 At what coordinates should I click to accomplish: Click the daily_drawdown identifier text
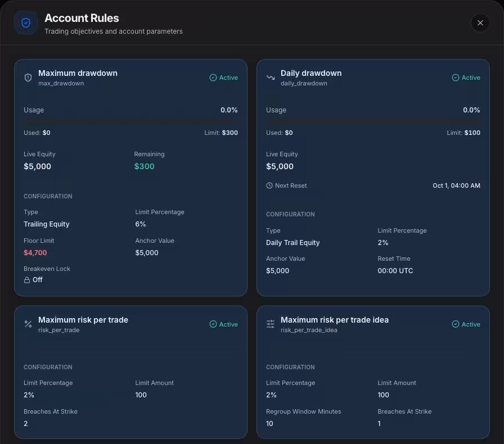pyautogui.click(x=304, y=84)
